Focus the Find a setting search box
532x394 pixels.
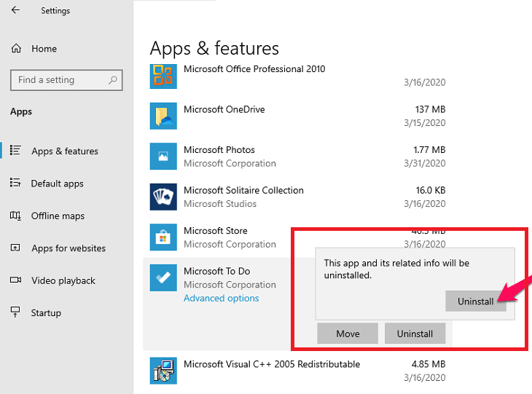click(66, 80)
